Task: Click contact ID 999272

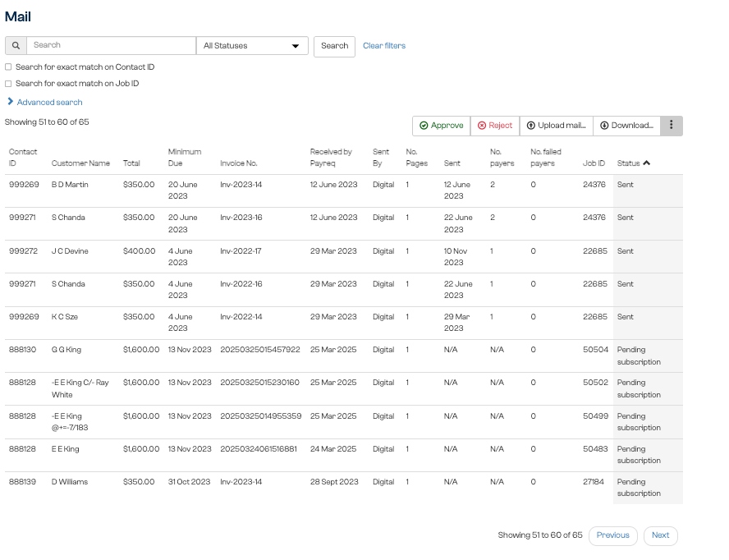Action: [23, 251]
